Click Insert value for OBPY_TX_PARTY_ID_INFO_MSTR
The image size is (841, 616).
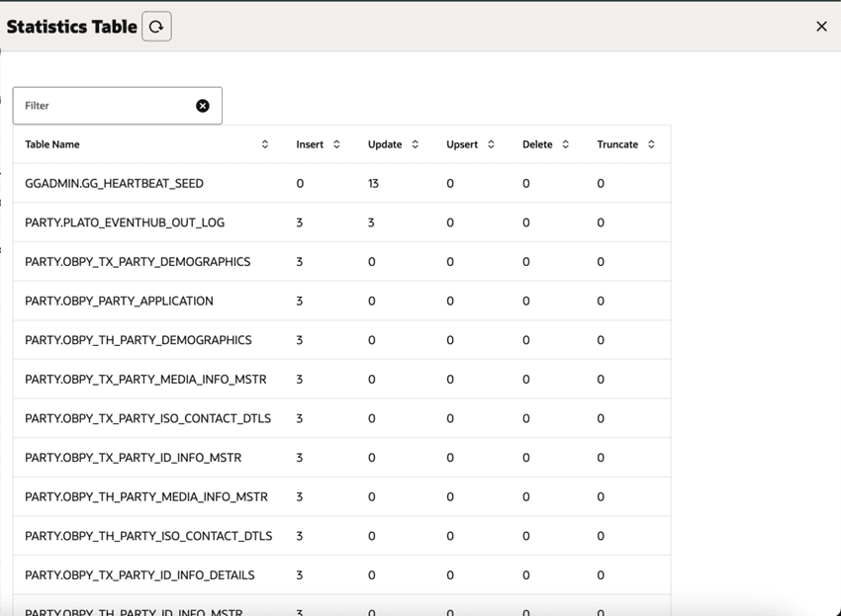[299, 458]
